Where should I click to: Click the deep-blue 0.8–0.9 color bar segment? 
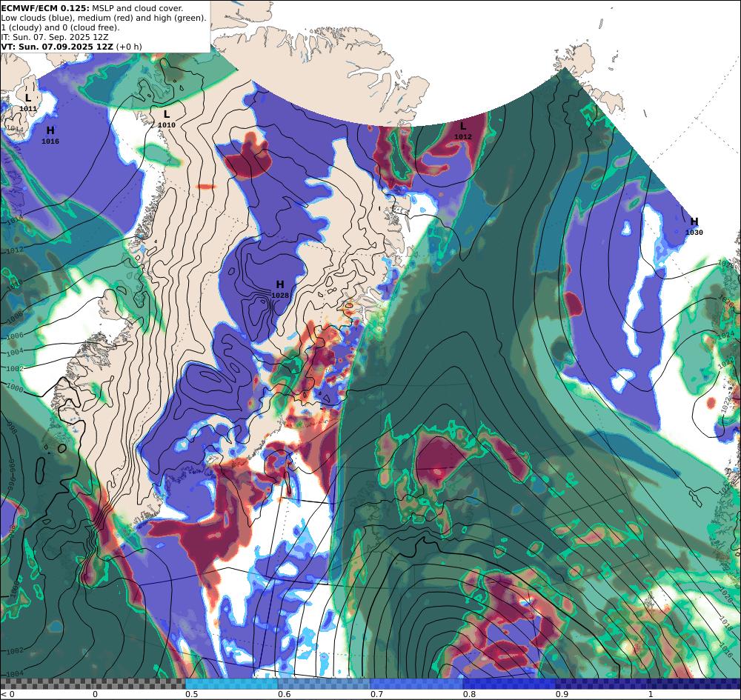point(509,684)
